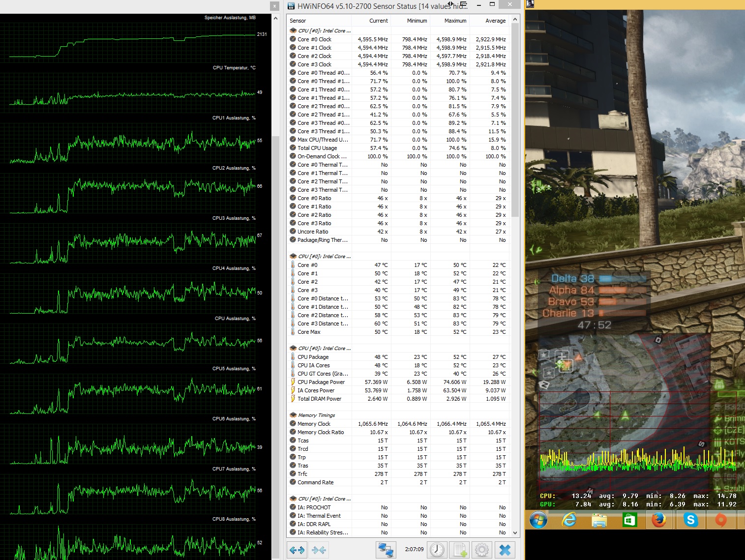Click the chip icon of Memory Timings group
745x560 pixels.
point(293,415)
